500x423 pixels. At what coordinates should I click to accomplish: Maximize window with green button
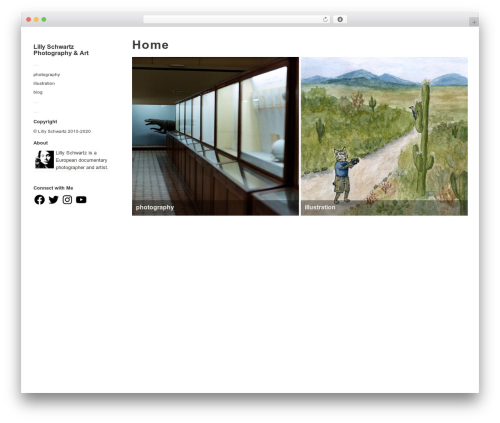[44, 19]
